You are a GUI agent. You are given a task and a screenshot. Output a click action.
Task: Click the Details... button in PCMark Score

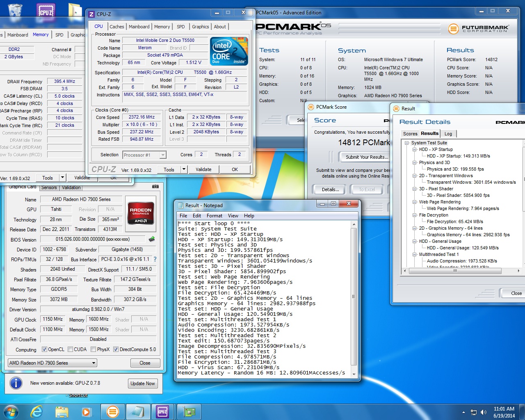tap(331, 189)
